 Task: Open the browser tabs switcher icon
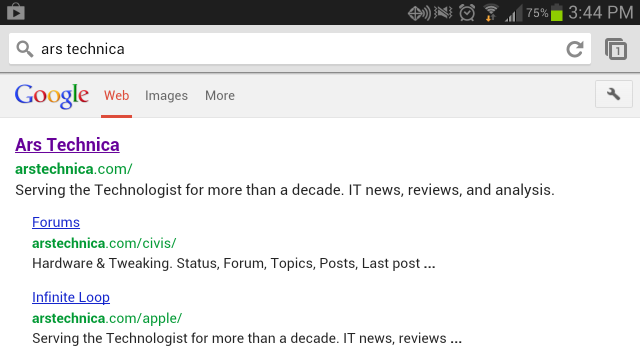point(616,49)
